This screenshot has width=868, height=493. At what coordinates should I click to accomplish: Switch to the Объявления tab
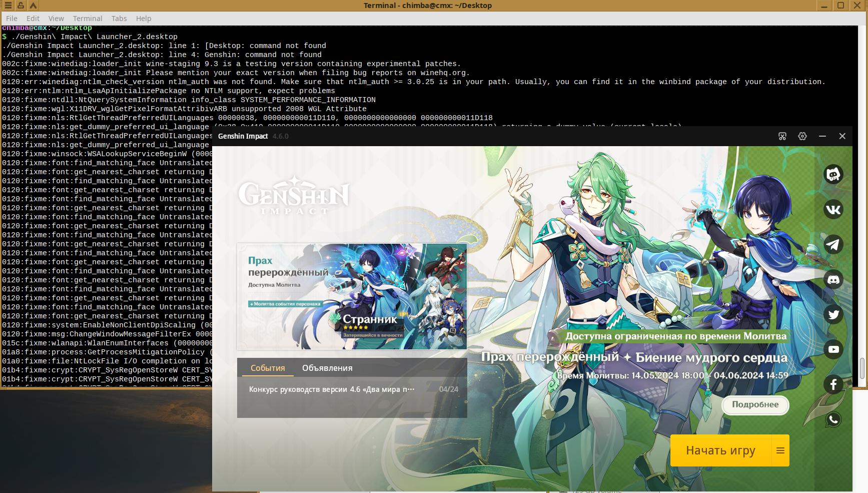click(x=327, y=368)
